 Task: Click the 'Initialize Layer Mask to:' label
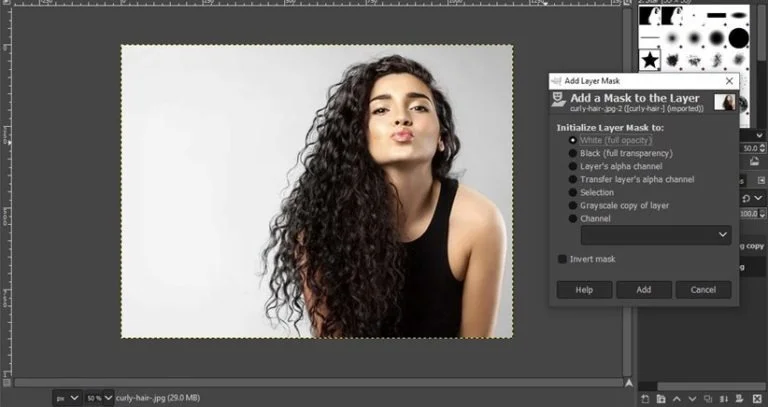click(610, 128)
